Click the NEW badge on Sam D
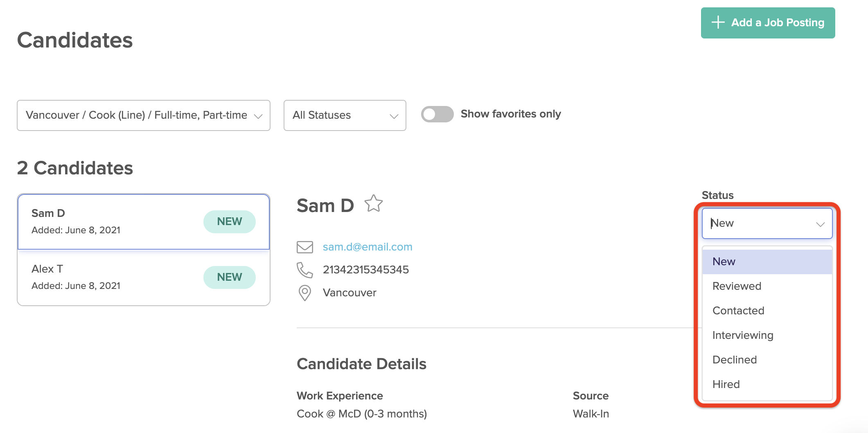 click(x=230, y=222)
